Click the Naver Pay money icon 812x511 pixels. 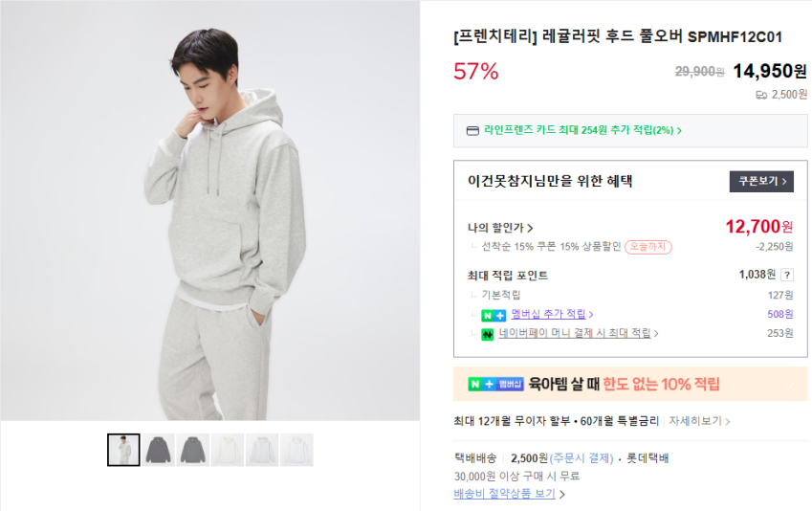487,334
